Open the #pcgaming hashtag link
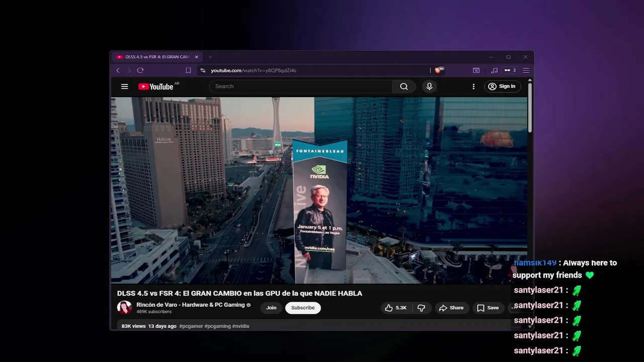 tap(217, 326)
